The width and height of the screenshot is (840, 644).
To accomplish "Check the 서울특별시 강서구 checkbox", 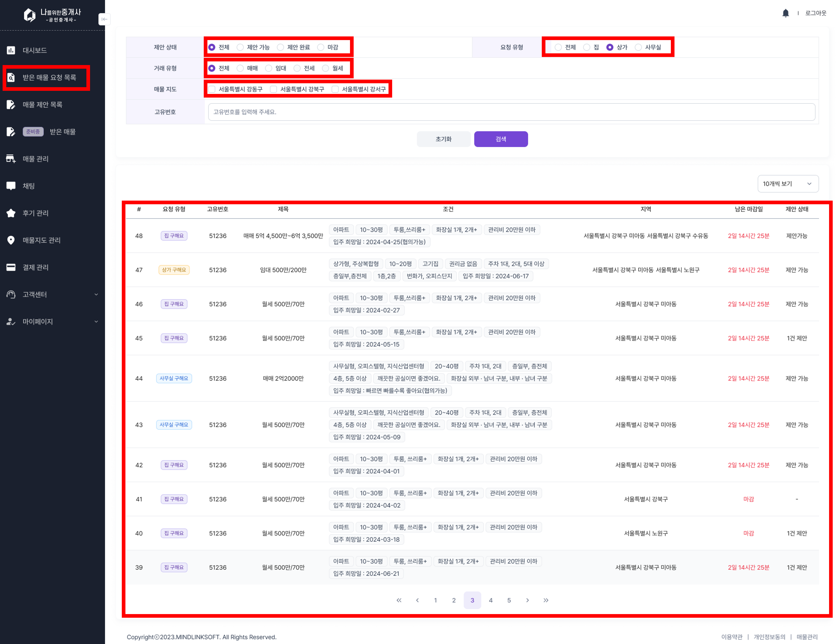I will coord(335,89).
